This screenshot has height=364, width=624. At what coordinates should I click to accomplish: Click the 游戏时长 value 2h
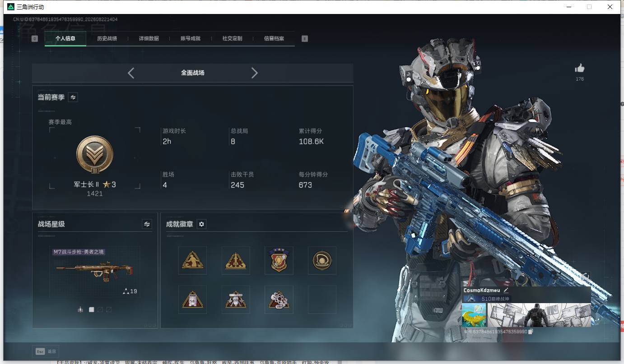tap(167, 142)
